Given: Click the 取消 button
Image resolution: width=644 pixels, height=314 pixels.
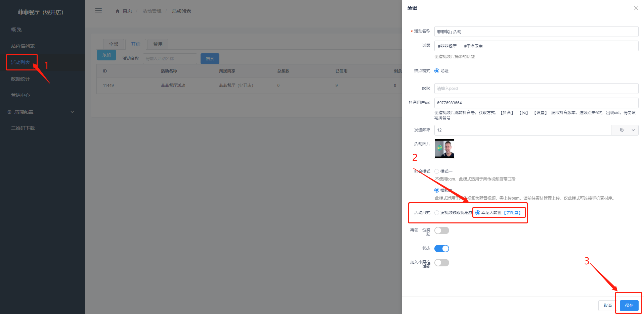Looking at the screenshot, I should [607, 305].
